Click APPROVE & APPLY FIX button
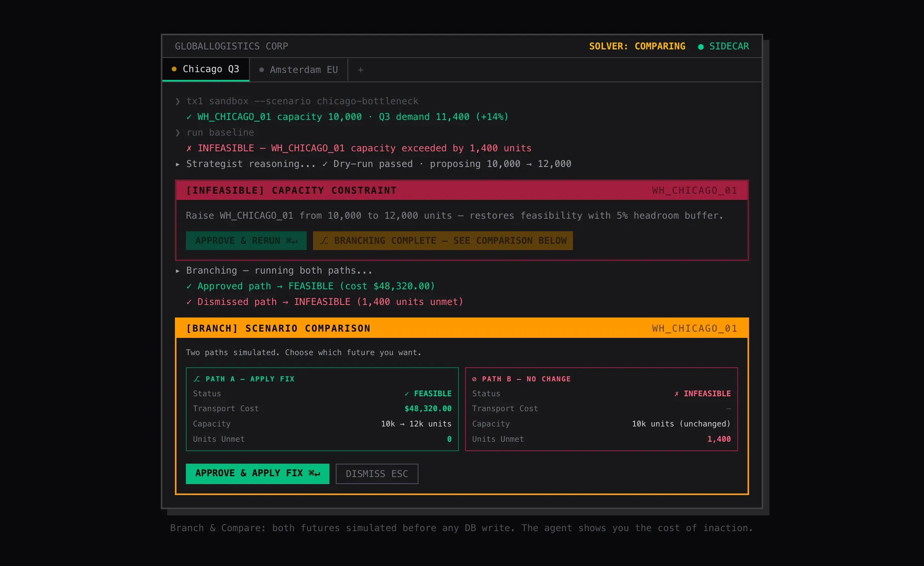924x566 pixels. 258,473
